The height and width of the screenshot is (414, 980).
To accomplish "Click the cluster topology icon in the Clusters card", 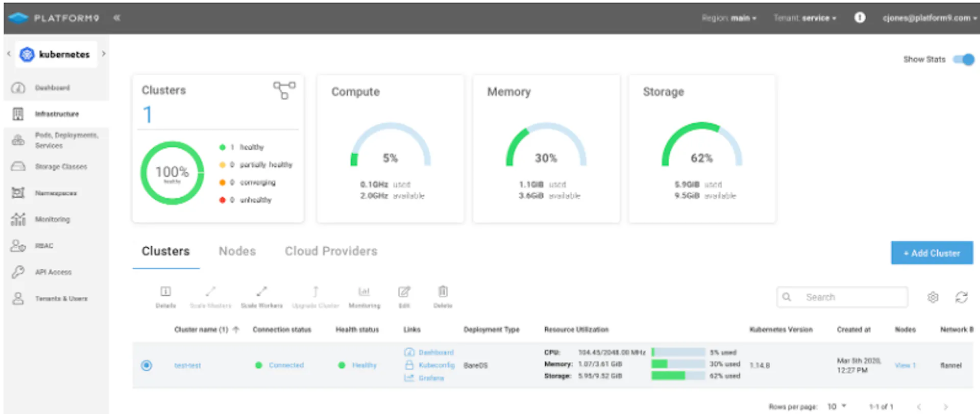I will point(284,90).
